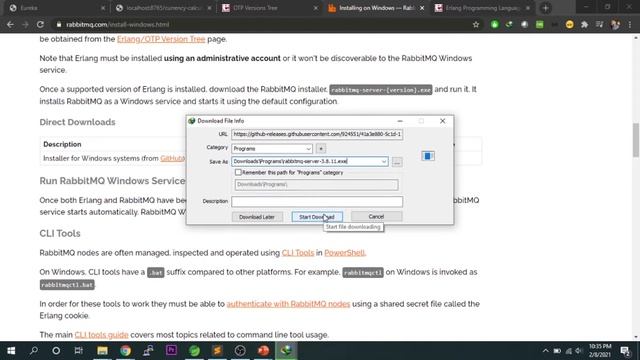Screen dimensions: 640x360
Task: Open the purple Ph app on the taskbar
Action: (x=171, y=351)
